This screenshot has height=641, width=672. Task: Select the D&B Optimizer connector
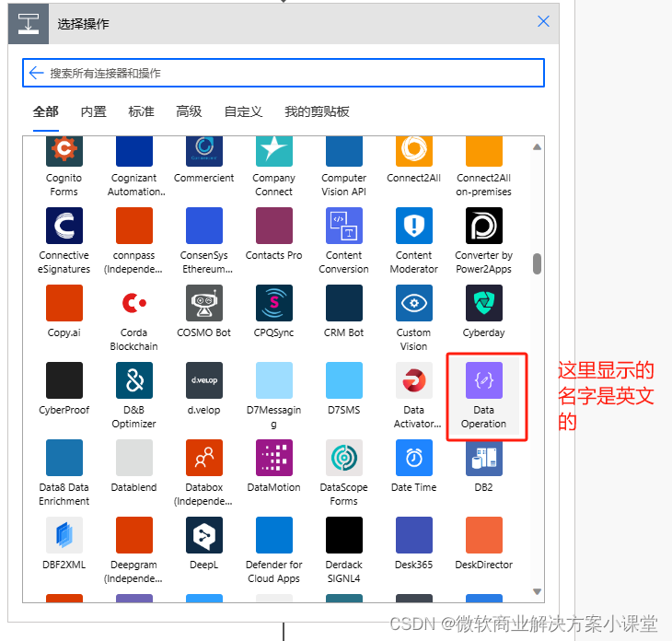pyautogui.click(x=134, y=380)
